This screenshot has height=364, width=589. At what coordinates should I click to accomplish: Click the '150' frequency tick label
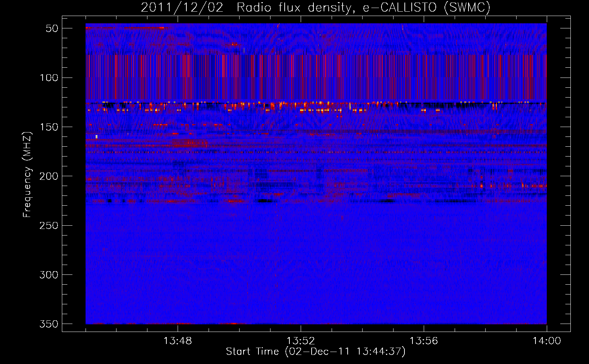click(x=49, y=127)
